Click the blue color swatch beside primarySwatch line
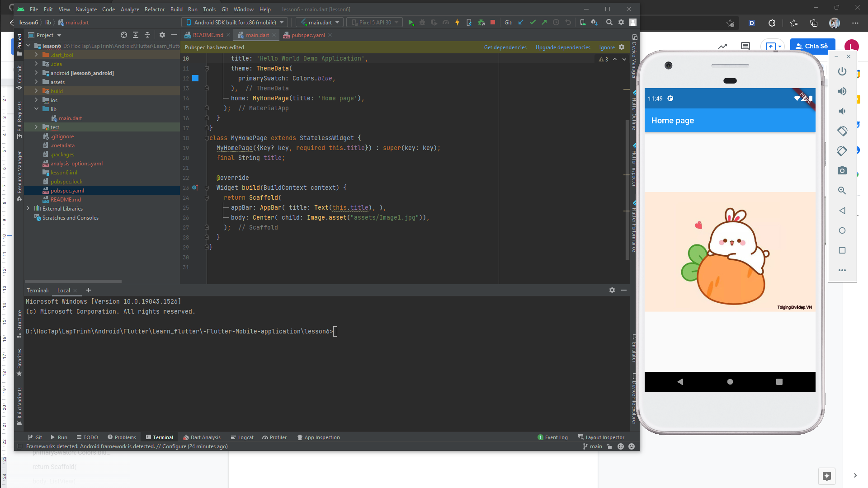Viewport: 868px width, 488px height. [195, 78]
